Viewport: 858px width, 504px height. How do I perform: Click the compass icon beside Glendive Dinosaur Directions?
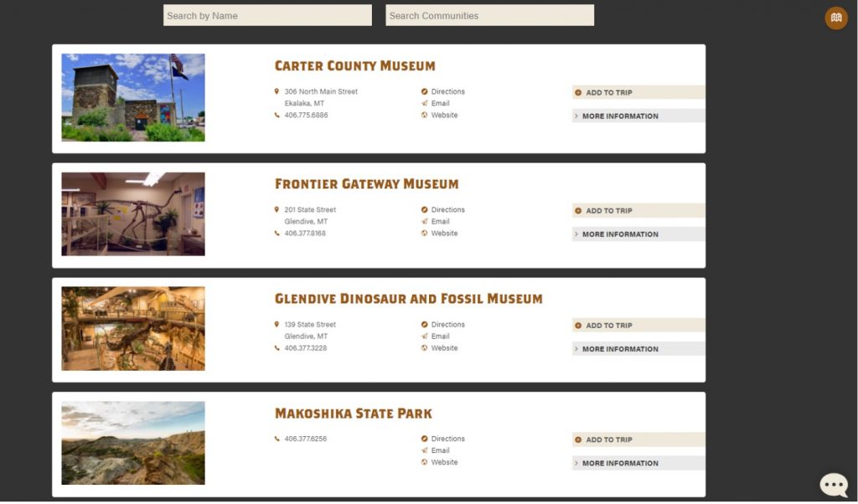pyautogui.click(x=424, y=325)
